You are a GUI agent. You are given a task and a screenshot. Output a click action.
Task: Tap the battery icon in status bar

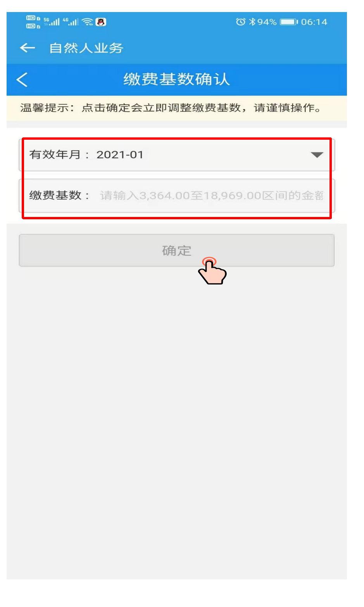(289, 22)
